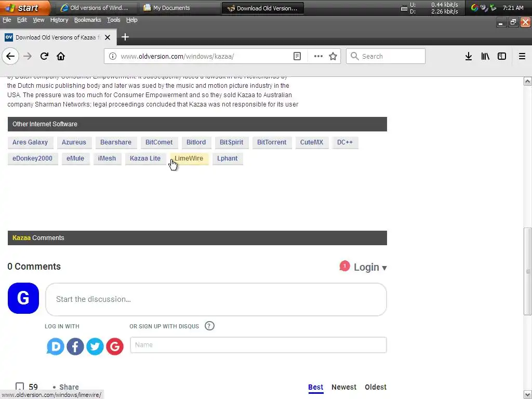The image size is (532, 399).
Task: Open the History menu
Action: [59, 20]
